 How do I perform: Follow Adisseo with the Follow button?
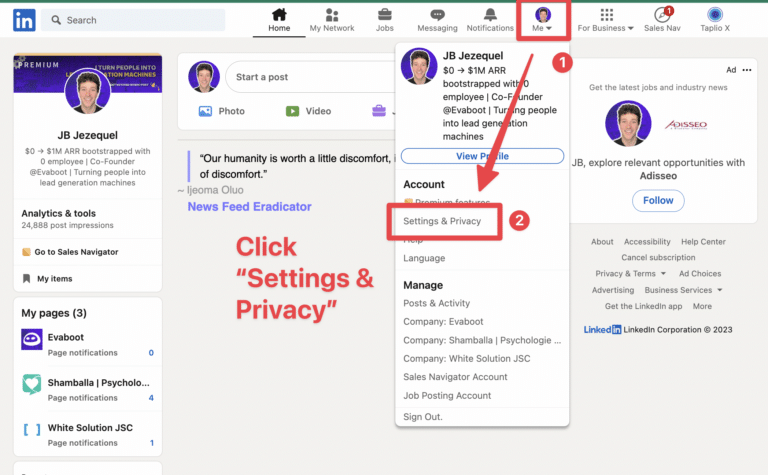coord(658,200)
